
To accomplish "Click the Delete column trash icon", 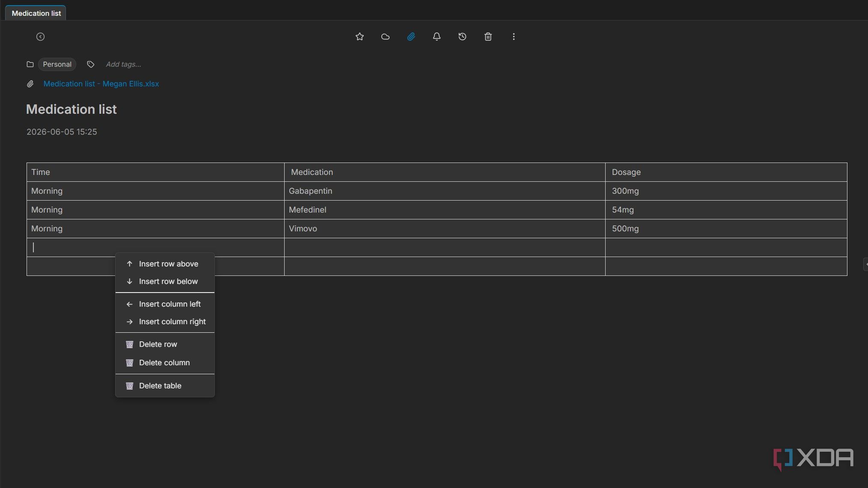I will coord(129,363).
